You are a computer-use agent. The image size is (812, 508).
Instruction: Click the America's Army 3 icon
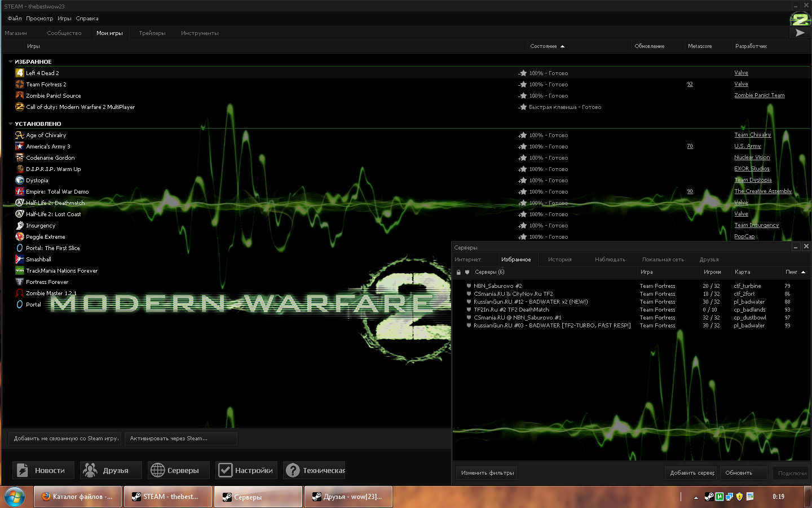coord(20,146)
